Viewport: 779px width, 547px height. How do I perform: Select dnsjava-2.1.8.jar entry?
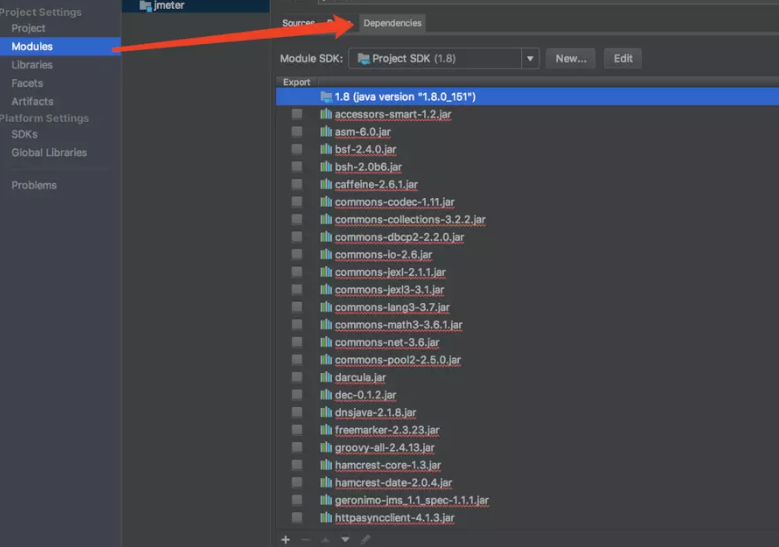[x=375, y=412]
